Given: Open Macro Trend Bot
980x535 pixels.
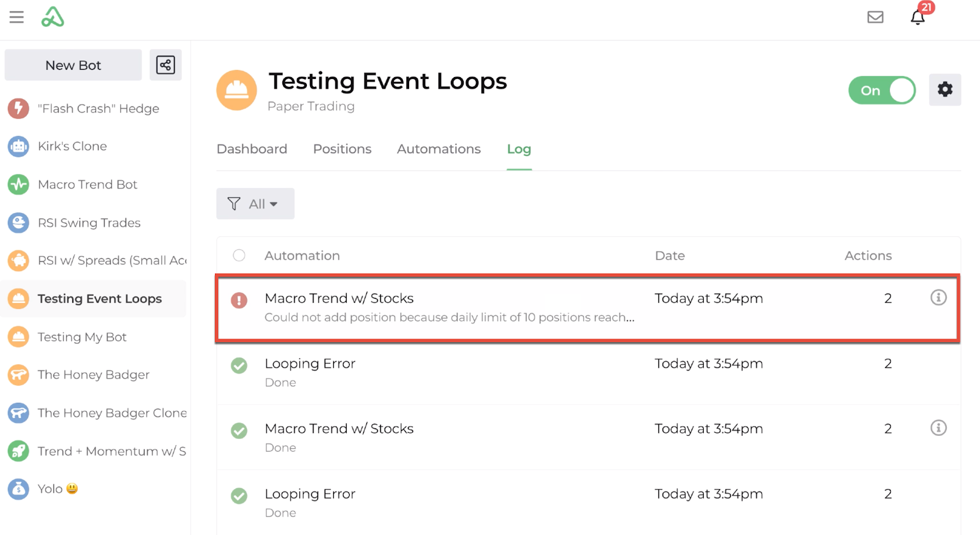Looking at the screenshot, I should [x=88, y=184].
